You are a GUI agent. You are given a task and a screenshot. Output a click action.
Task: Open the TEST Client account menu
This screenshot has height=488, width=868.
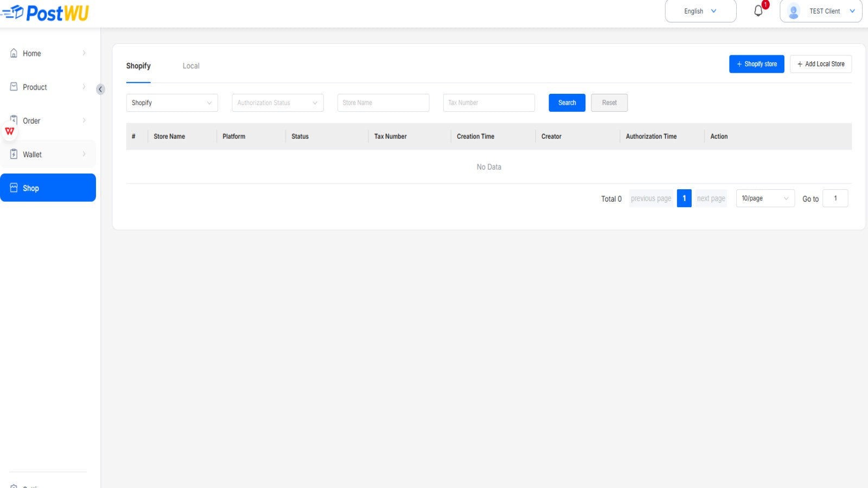pos(821,11)
